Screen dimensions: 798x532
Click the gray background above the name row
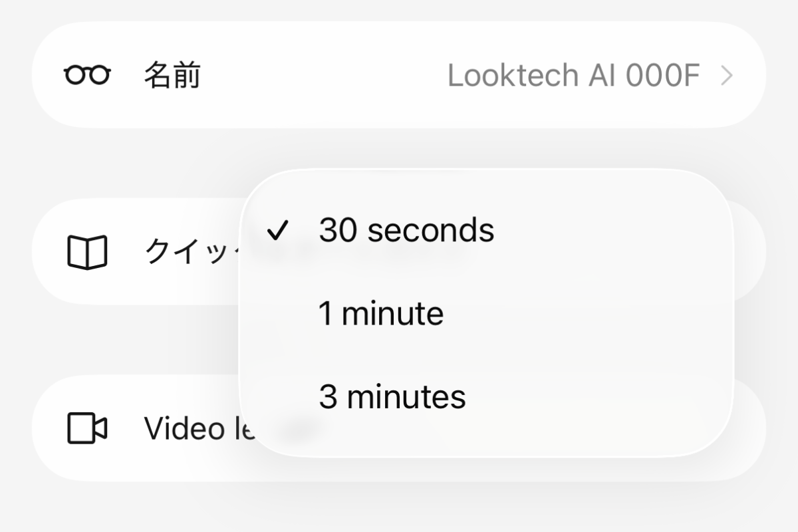coord(399,10)
